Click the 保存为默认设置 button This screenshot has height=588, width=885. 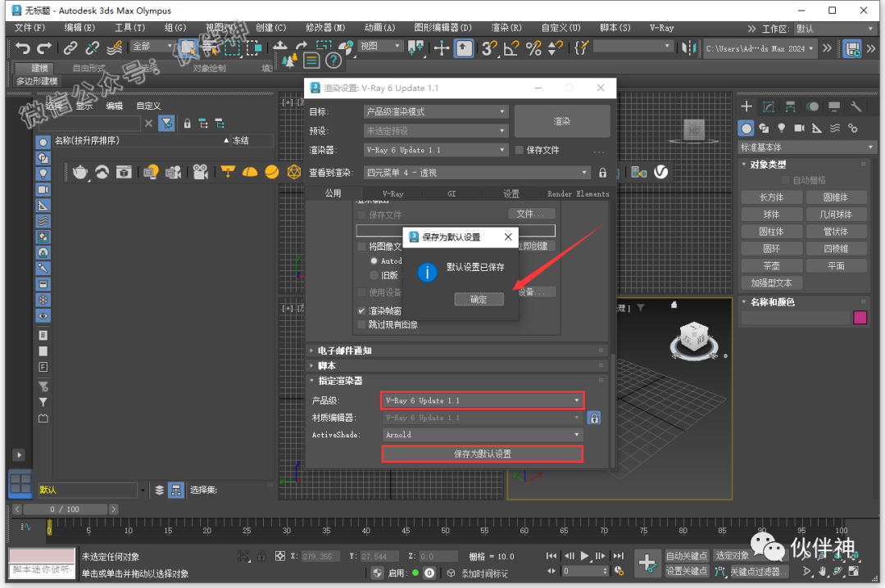tap(483, 454)
